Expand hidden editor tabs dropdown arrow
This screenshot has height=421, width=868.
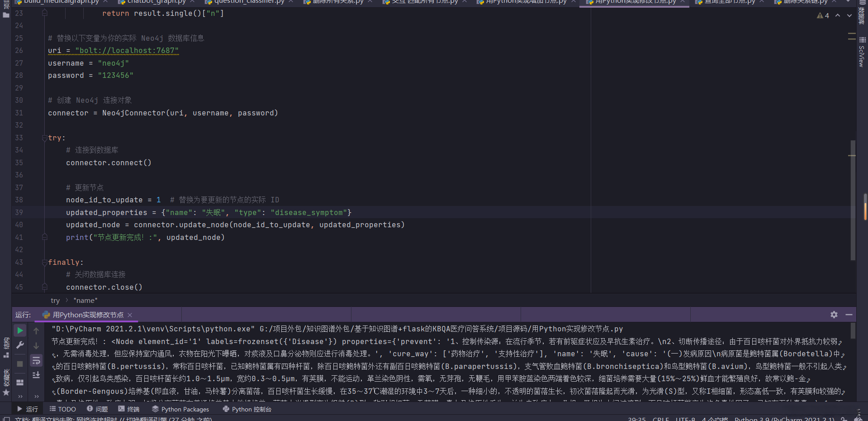[x=849, y=2]
